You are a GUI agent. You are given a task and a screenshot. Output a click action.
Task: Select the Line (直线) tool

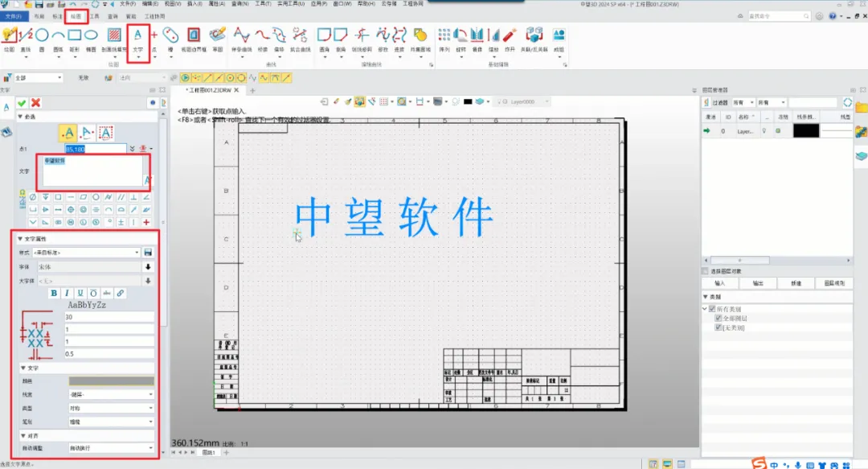[x=25, y=36]
